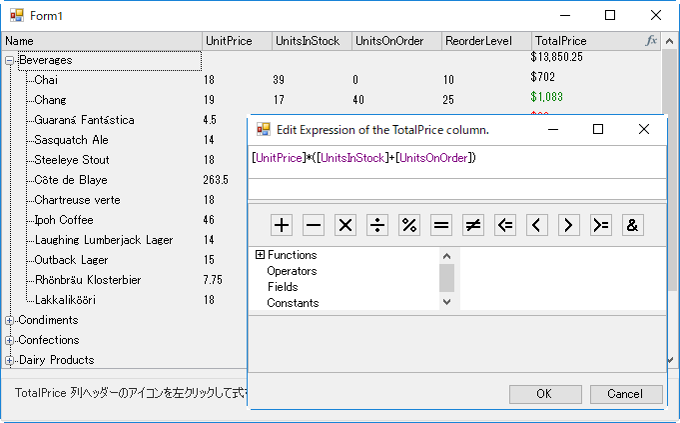The width and height of the screenshot is (680, 423).
Task: Expand the Confections category
Action: (9, 341)
